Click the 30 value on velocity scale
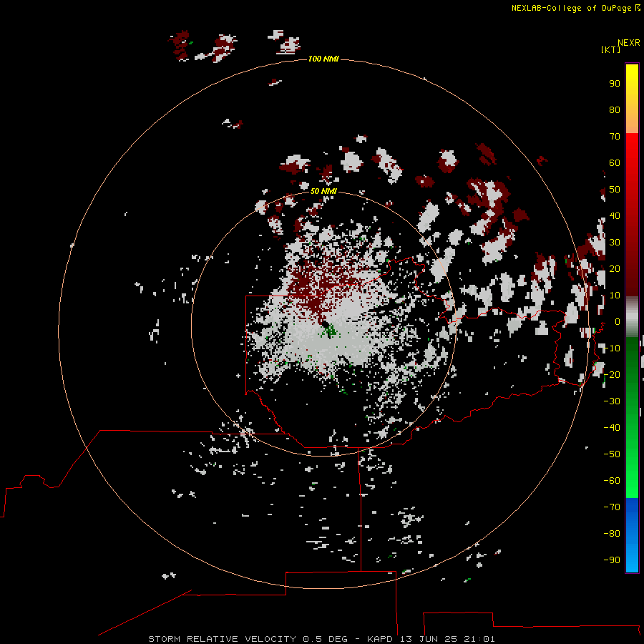This screenshot has width=644, height=644. tap(615, 242)
